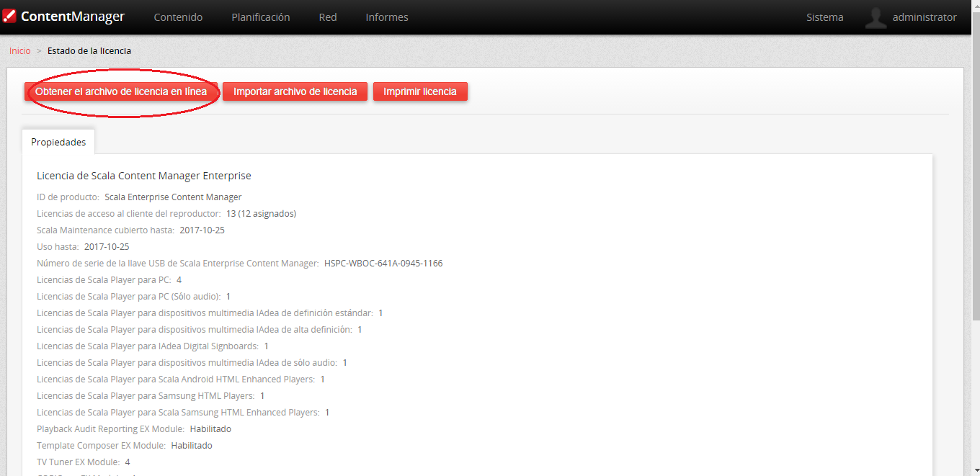
Task: Click Importar archivo de licencia button
Action: click(295, 91)
